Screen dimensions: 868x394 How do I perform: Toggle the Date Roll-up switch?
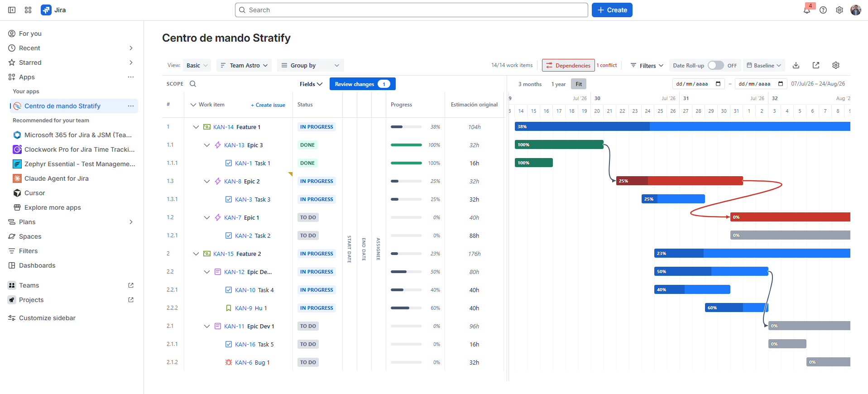(x=716, y=65)
